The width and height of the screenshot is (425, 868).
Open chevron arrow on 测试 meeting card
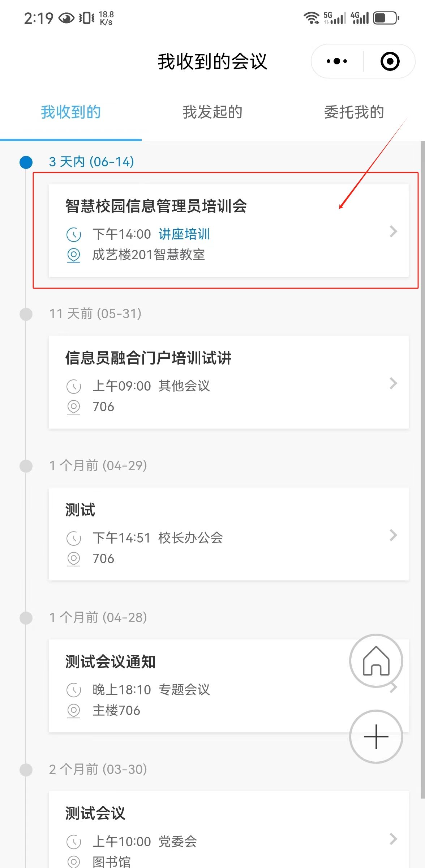point(393,535)
